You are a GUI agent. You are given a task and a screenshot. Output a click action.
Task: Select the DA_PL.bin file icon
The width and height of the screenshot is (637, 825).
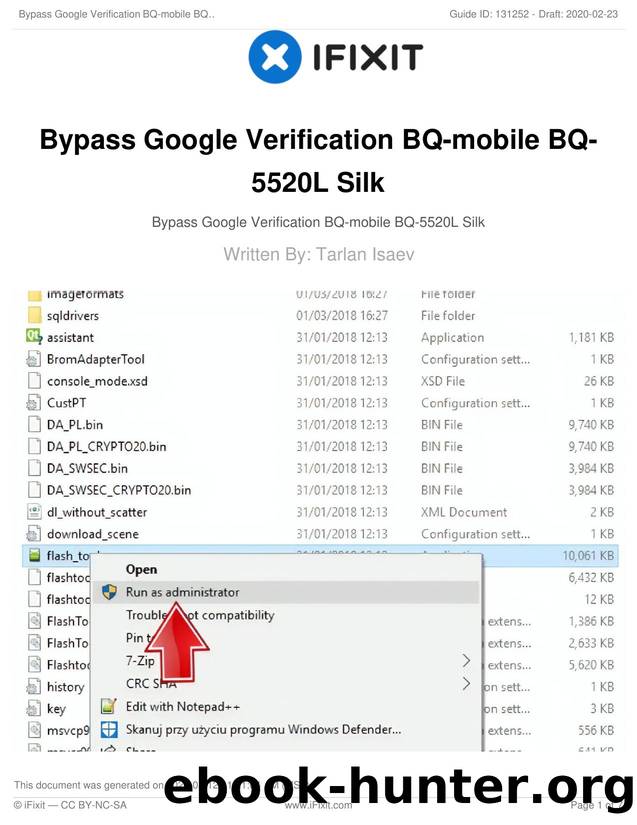[34, 425]
